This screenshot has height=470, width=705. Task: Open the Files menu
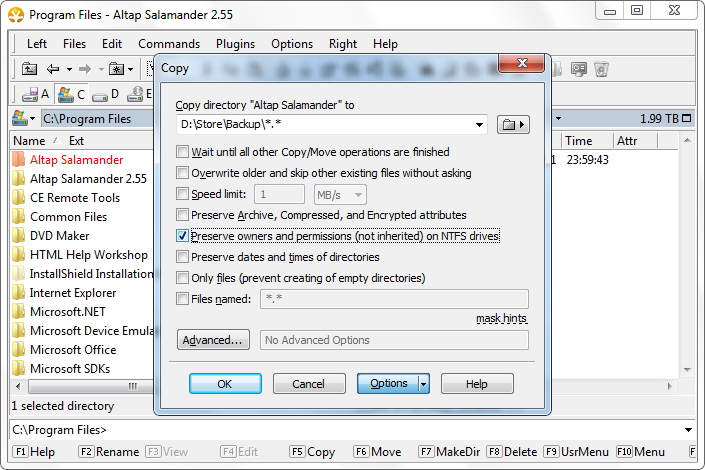click(74, 44)
